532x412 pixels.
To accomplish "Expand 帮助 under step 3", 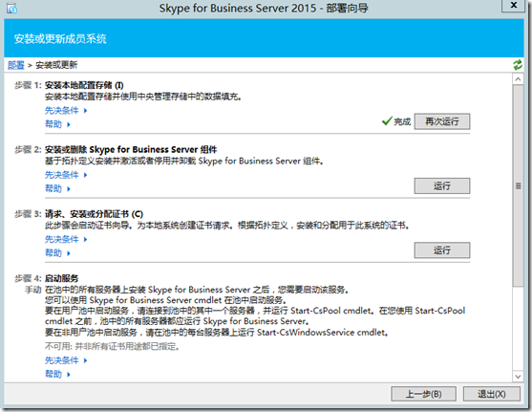I will point(57,253).
